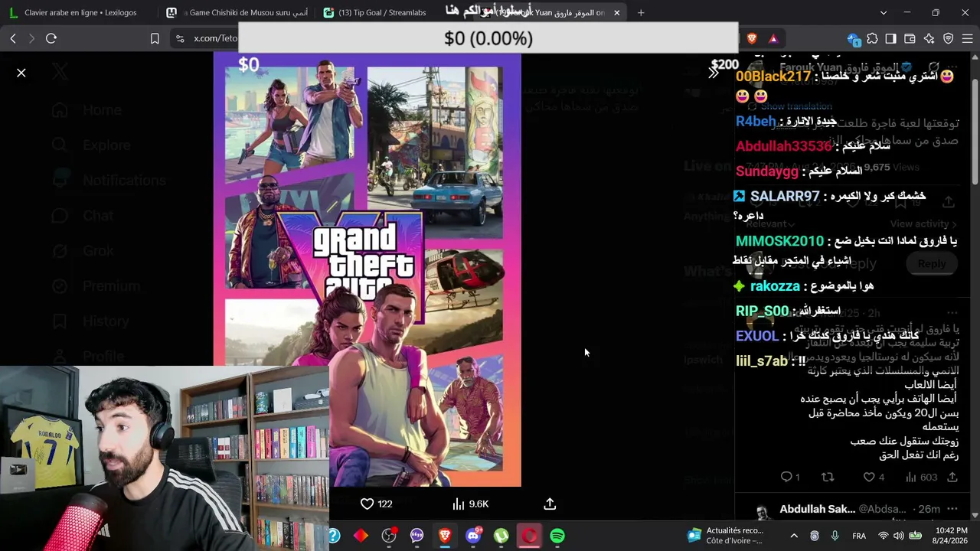The width and height of the screenshot is (980, 551).
Task: Open the View activity link
Action: [x=923, y=223]
